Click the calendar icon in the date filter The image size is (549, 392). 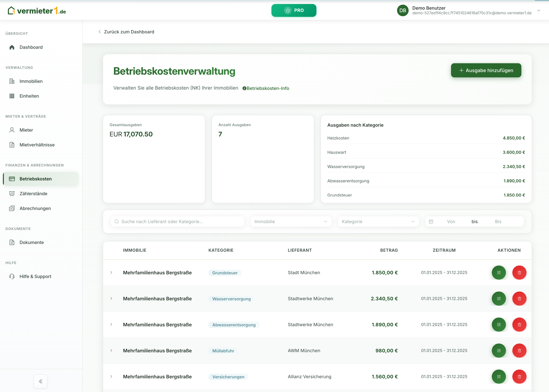pyautogui.click(x=431, y=221)
